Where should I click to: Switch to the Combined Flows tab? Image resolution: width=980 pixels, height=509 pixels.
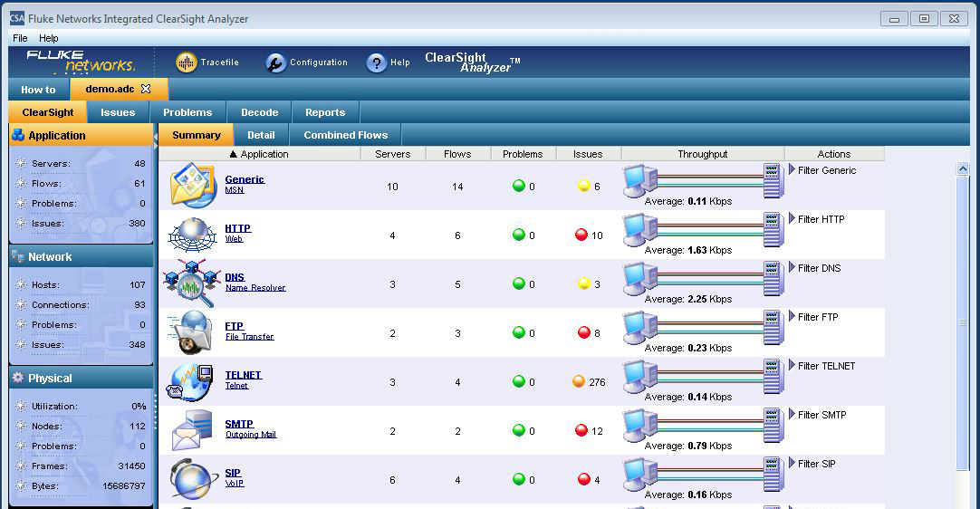click(x=345, y=135)
